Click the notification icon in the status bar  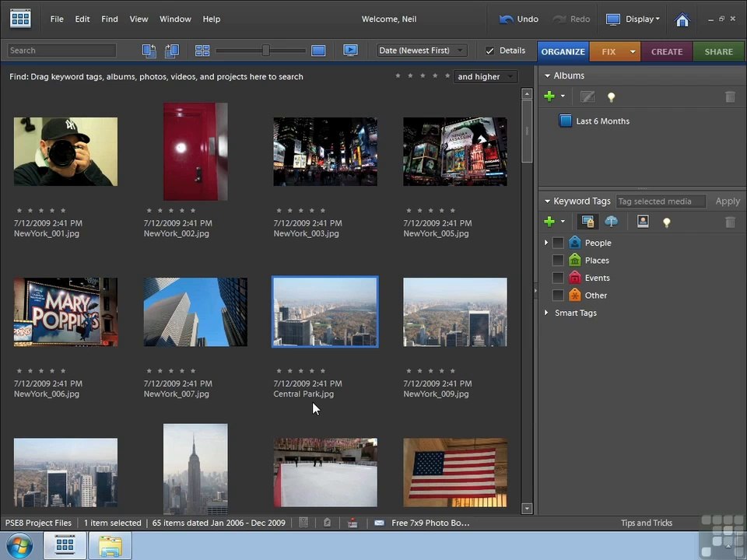(x=327, y=523)
